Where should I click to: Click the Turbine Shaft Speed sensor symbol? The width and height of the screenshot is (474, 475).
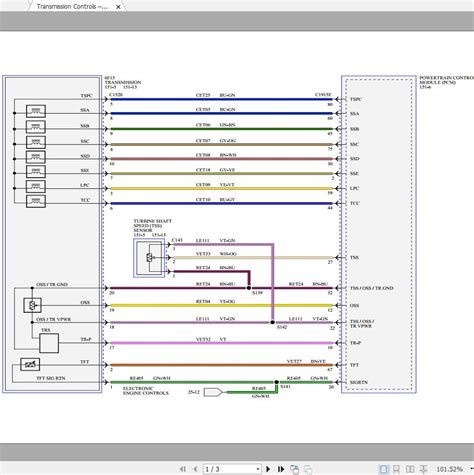(149, 258)
